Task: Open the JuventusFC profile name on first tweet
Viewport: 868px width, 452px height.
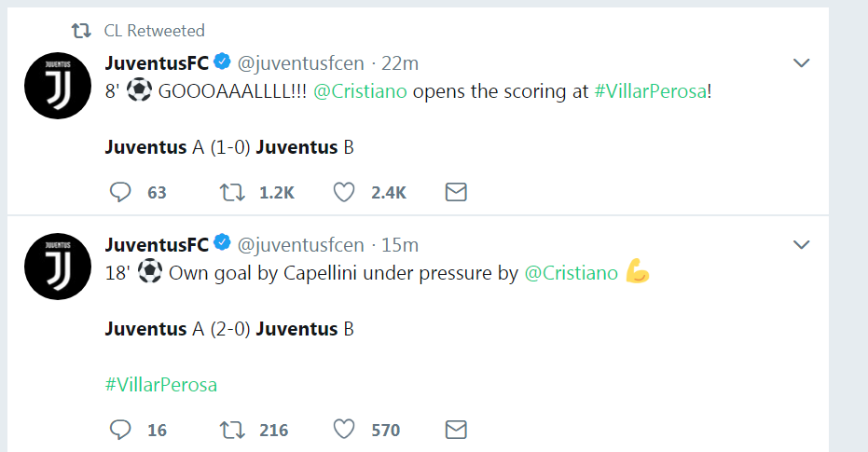Action: (157, 63)
